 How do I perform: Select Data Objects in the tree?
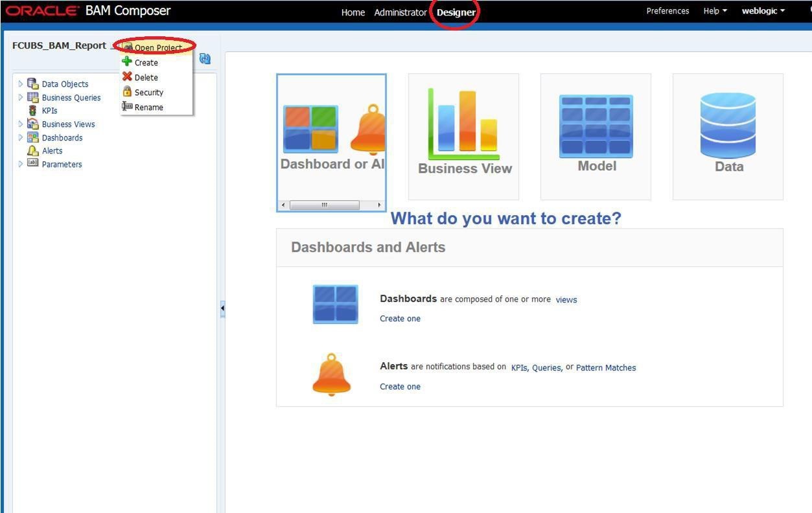(x=65, y=84)
